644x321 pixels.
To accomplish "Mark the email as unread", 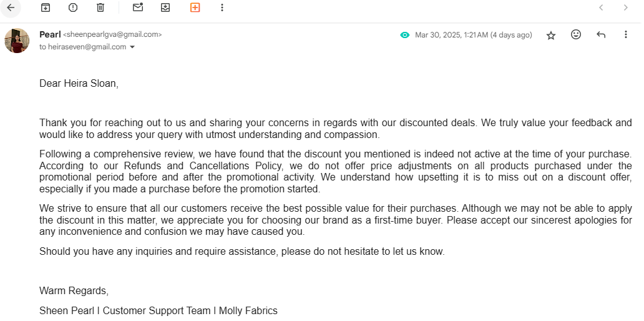I will pos(138,7).
